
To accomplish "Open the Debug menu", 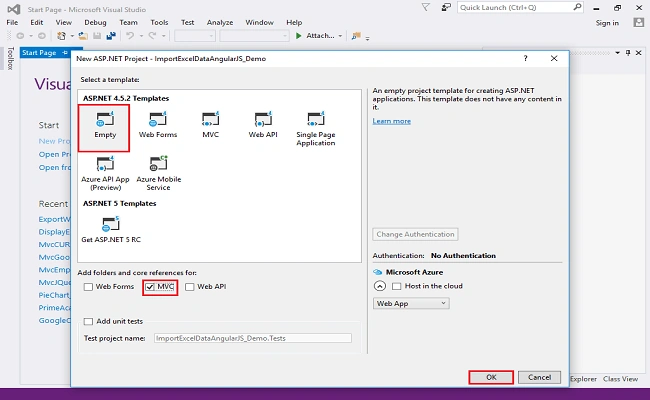I will click(95, 22).
